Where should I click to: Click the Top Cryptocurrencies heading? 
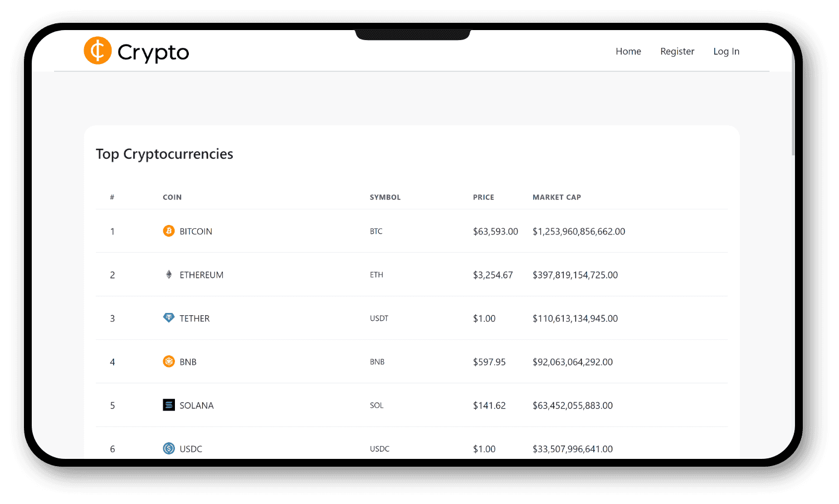tap(164, 154)
